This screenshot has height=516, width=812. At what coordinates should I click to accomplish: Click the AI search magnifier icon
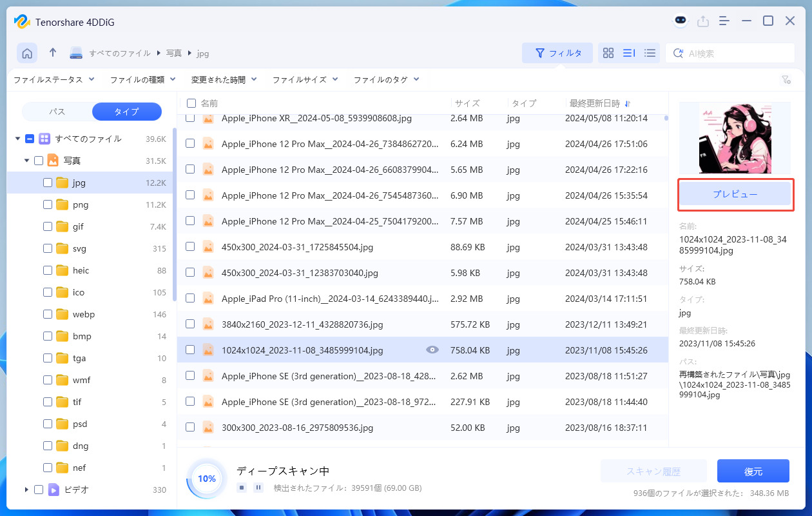click(x=678, y=54)
